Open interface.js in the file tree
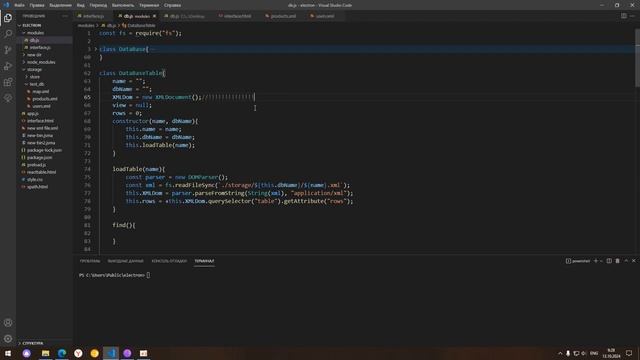Screen dimensions: 640x360 40,47
